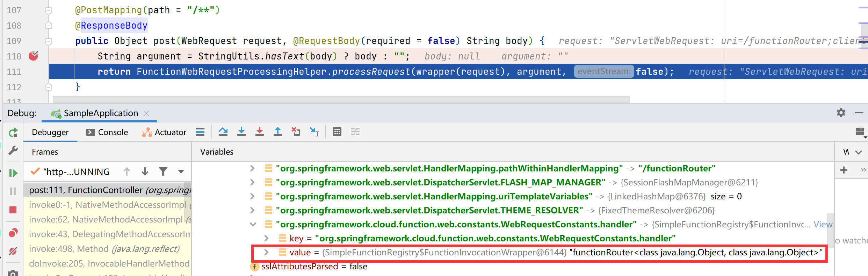This screenshot has width=868, height=276.
Task: Expand pathWithinHandlerMapping variable entry
Action: 252,168
